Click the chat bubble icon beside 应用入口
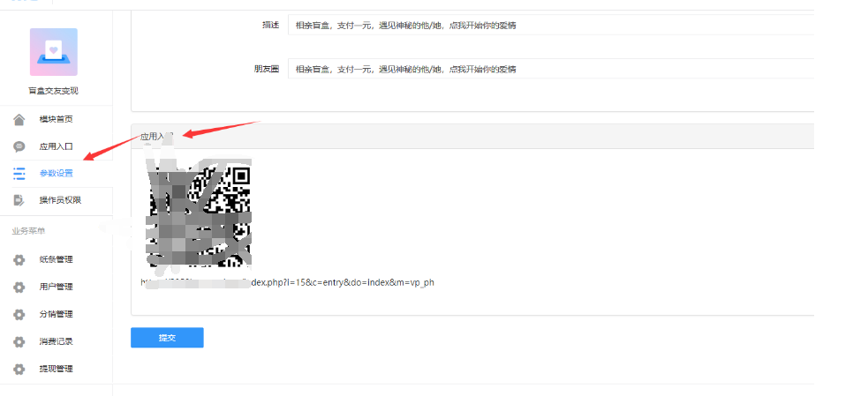The width and height of the screenshot is (868, 396). point(19,146)
